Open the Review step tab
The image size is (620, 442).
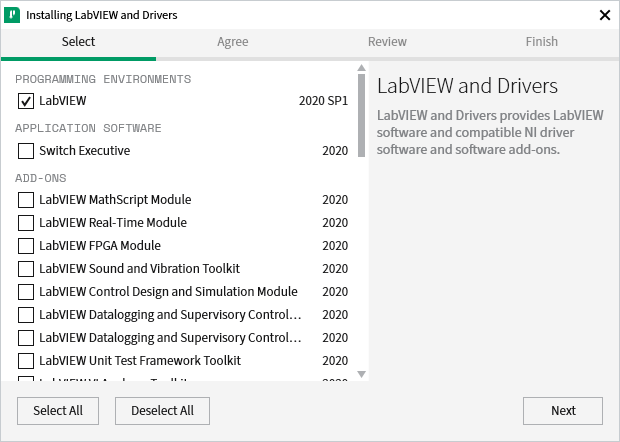coord(387,42)
